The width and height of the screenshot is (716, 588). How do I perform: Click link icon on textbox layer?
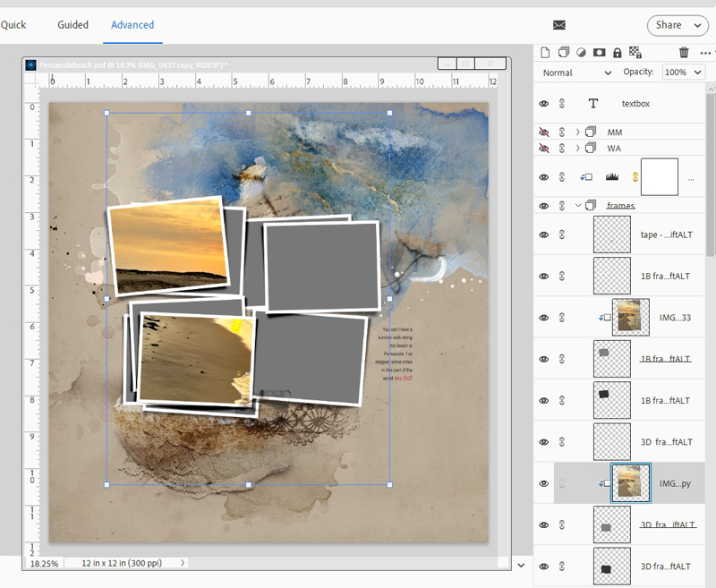click(562, 104)
